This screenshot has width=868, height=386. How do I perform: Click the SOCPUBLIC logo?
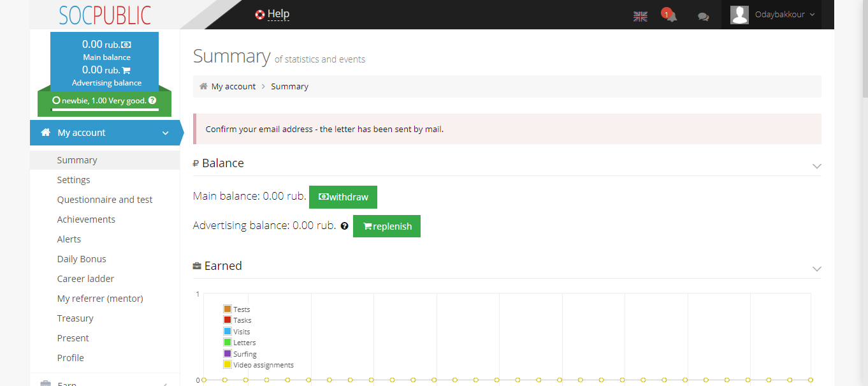tap(105, 15)
